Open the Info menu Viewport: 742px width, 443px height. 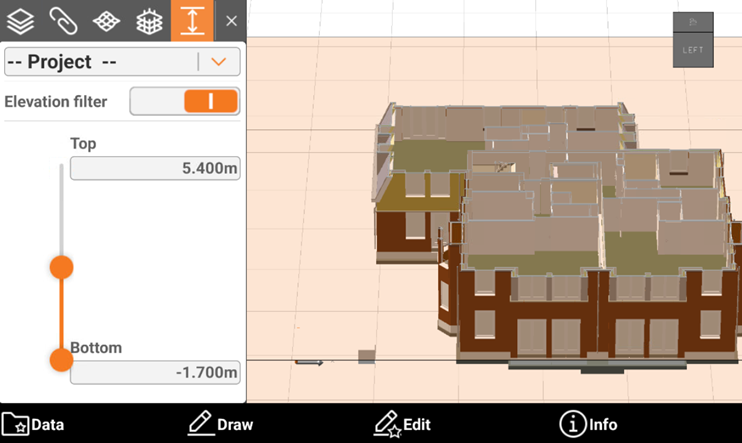click(x=588, y=424)
